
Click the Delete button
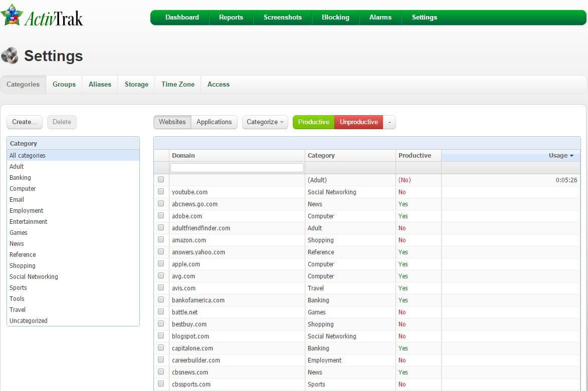coord(62,122)
